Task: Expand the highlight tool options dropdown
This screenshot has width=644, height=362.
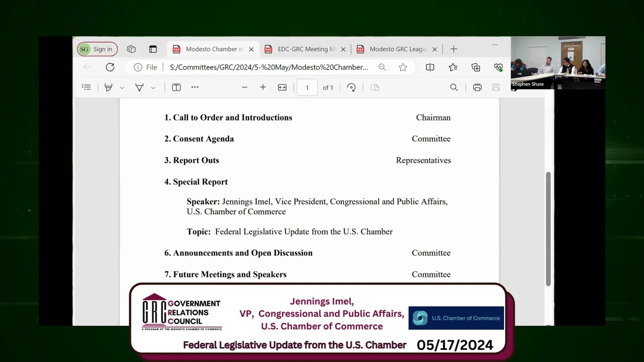Action: 122,87
